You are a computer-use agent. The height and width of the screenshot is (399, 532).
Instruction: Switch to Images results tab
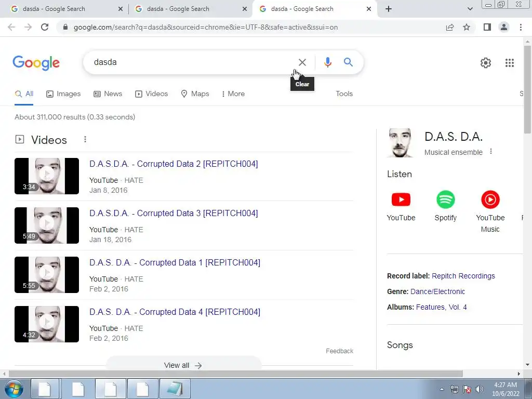63,94
